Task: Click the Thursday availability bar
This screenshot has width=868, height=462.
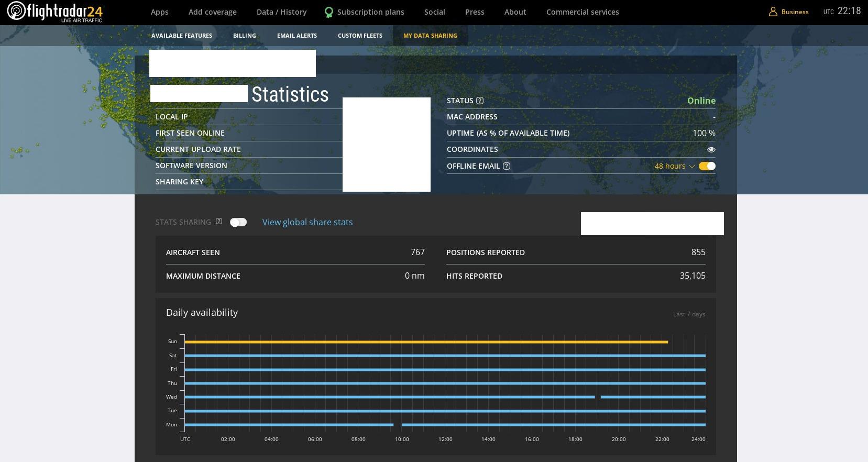Action: [x=445, y=383]
